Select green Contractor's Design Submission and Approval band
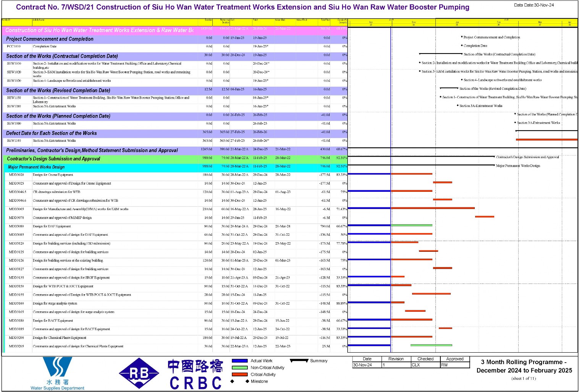The image size is (579, 392). (175, 159)
